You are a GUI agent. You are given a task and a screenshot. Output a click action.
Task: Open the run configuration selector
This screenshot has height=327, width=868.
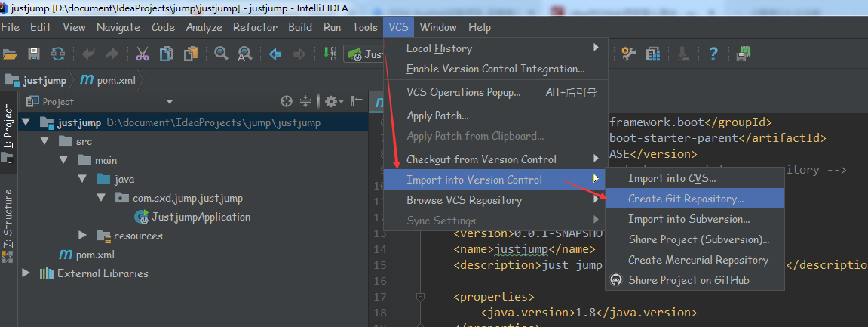(365, 54)
